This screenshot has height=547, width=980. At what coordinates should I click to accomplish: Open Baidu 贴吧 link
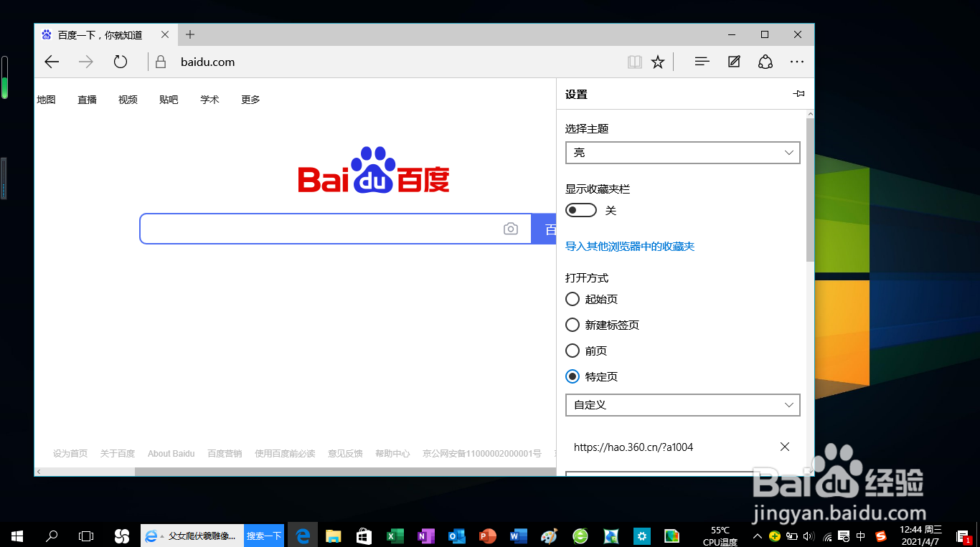(169, 100)
